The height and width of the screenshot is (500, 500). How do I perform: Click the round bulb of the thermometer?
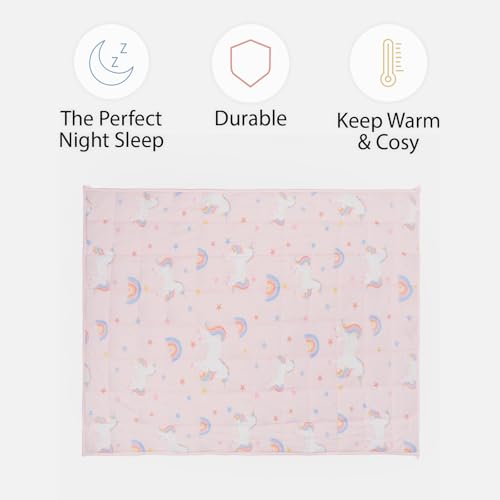[387, 79]
